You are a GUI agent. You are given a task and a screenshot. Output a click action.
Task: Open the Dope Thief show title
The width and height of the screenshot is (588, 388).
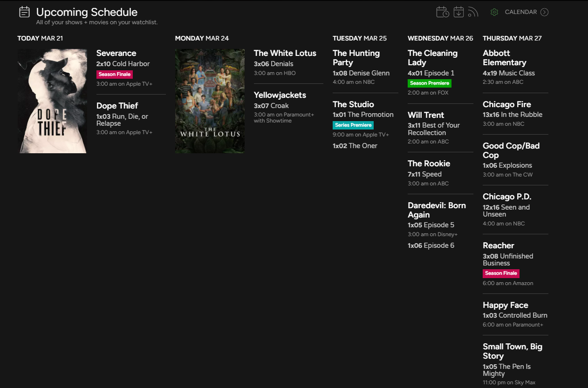coord(117,106)
